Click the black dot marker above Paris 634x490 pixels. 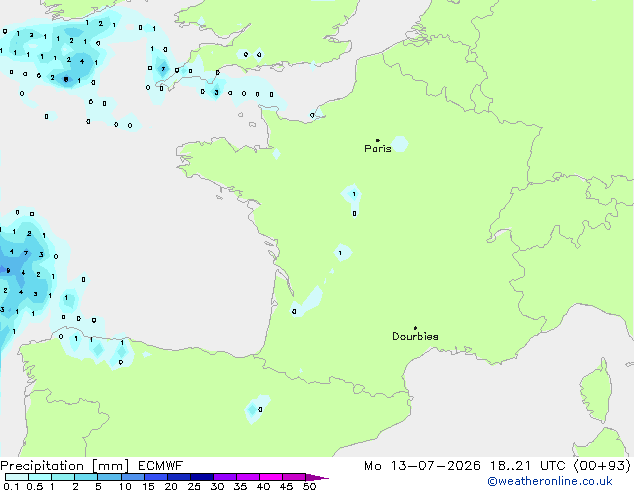pos(378,140)
